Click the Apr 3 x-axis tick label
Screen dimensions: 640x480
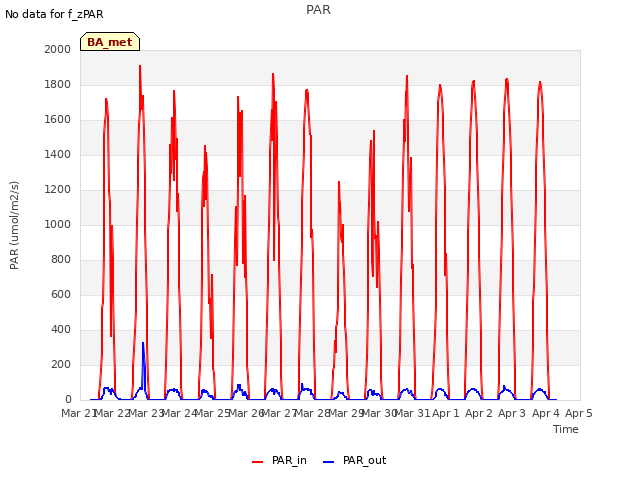[x=512, y=413]
